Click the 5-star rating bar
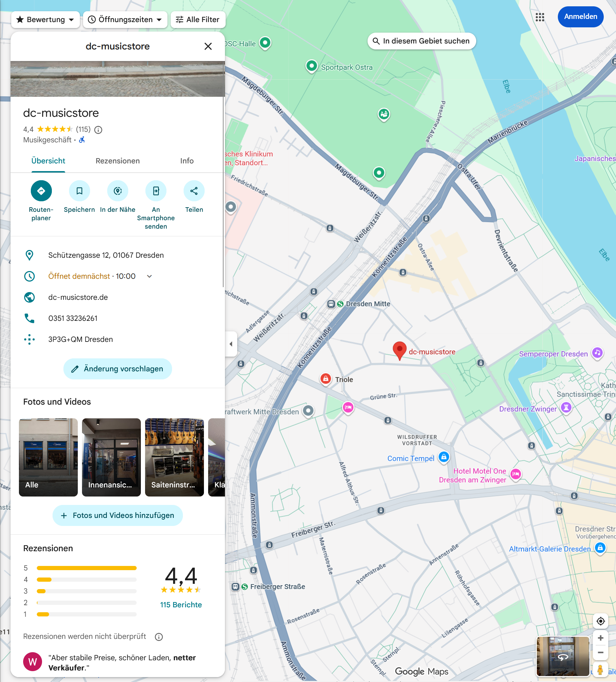 (x=87, y=568)
